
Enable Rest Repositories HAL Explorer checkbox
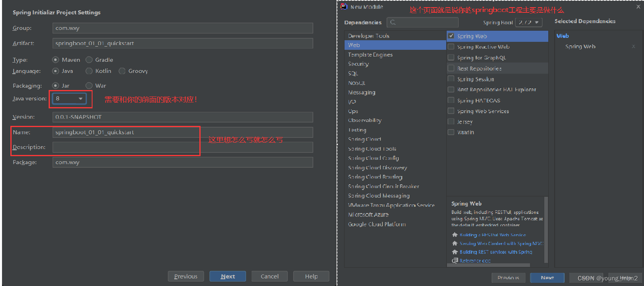pos(451,90)
